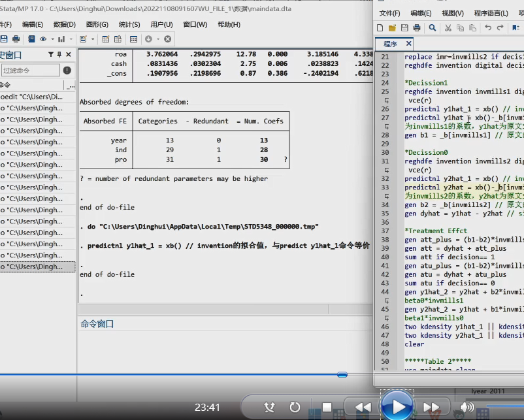
Task: Click the horizontal scrollbar under the results window
Action: click(x=203, y=310)
